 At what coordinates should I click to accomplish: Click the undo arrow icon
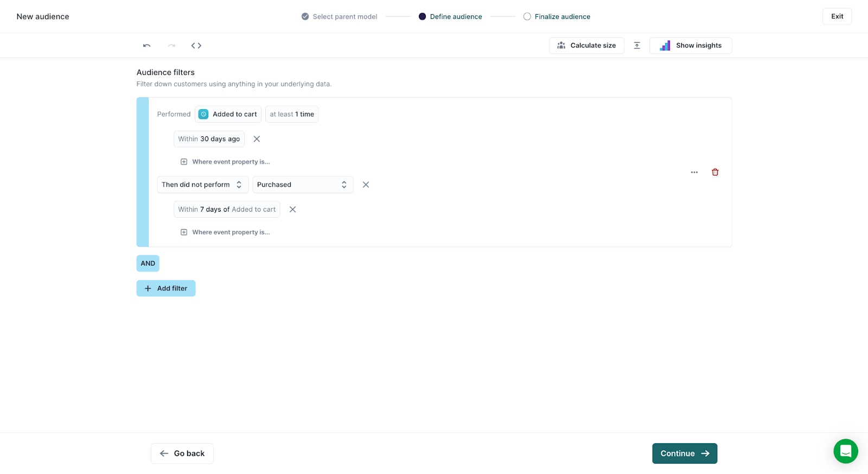[146, 46]
